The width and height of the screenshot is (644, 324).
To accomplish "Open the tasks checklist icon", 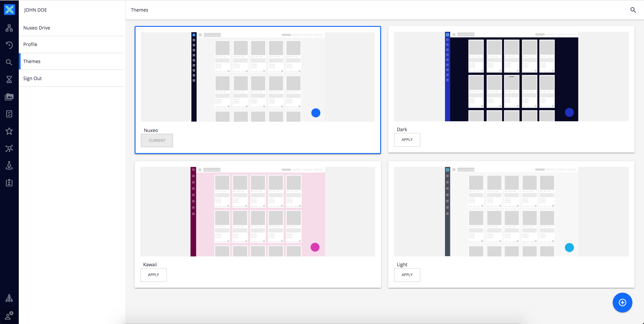I will tap(9, 114).
